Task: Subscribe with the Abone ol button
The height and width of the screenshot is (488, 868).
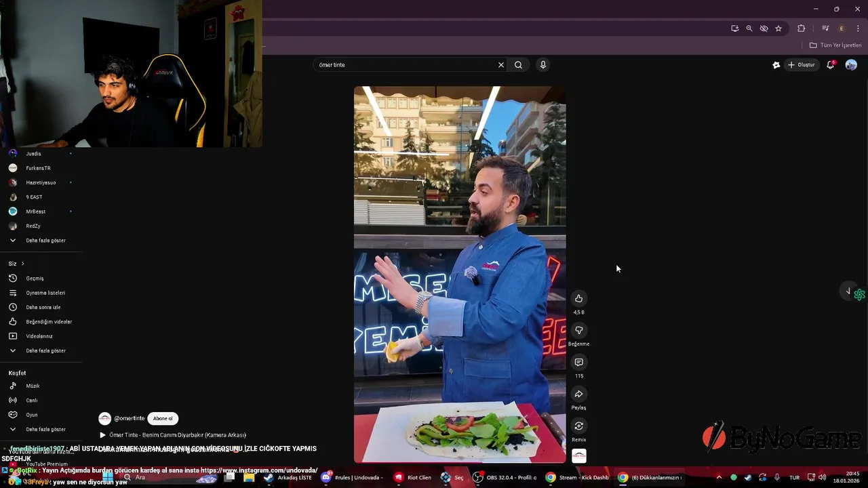Action: [163, 418]
